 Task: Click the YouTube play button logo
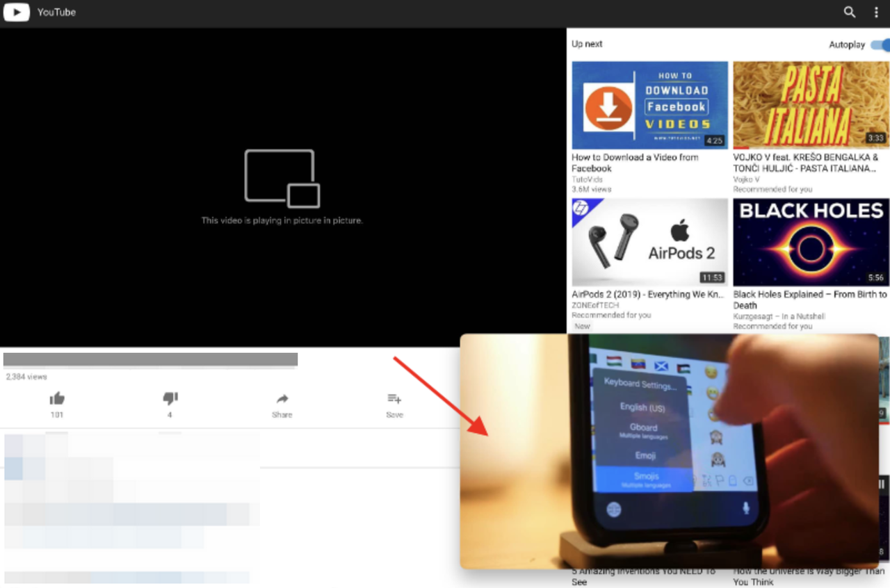coord(17,11)
